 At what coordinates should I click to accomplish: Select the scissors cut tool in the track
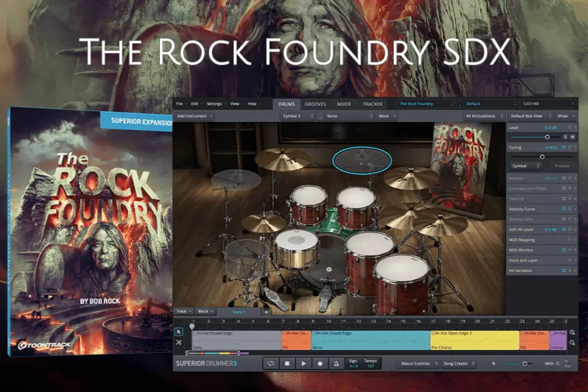[178, 342]
